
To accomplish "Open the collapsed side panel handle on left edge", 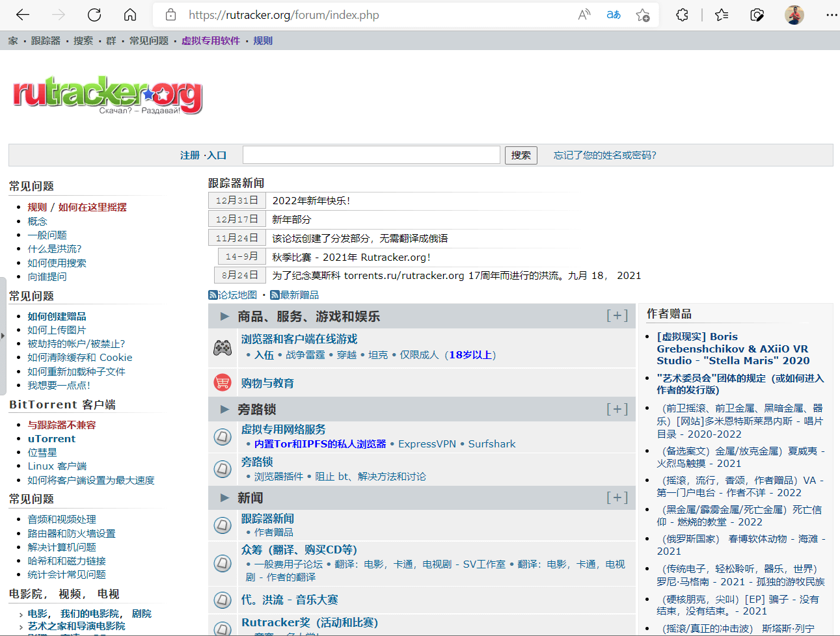I will 3,336.
